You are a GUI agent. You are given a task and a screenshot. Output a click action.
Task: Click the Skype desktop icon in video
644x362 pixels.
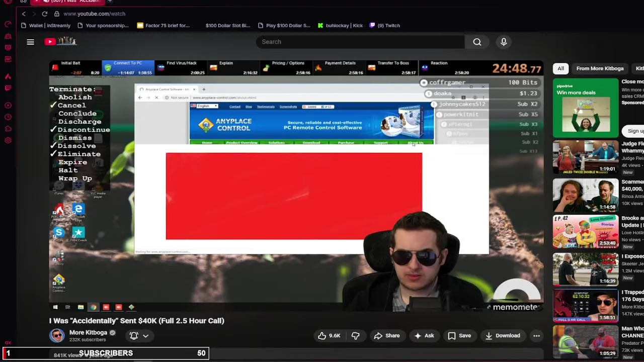[x=59, y=232]
